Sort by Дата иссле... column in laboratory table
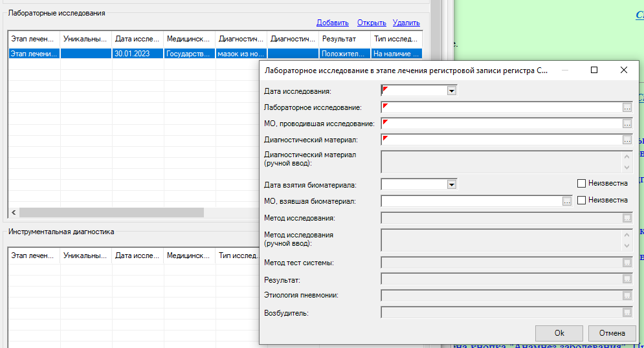The width and height of the screenshot is (644, 348). click(x=138, y=39)
